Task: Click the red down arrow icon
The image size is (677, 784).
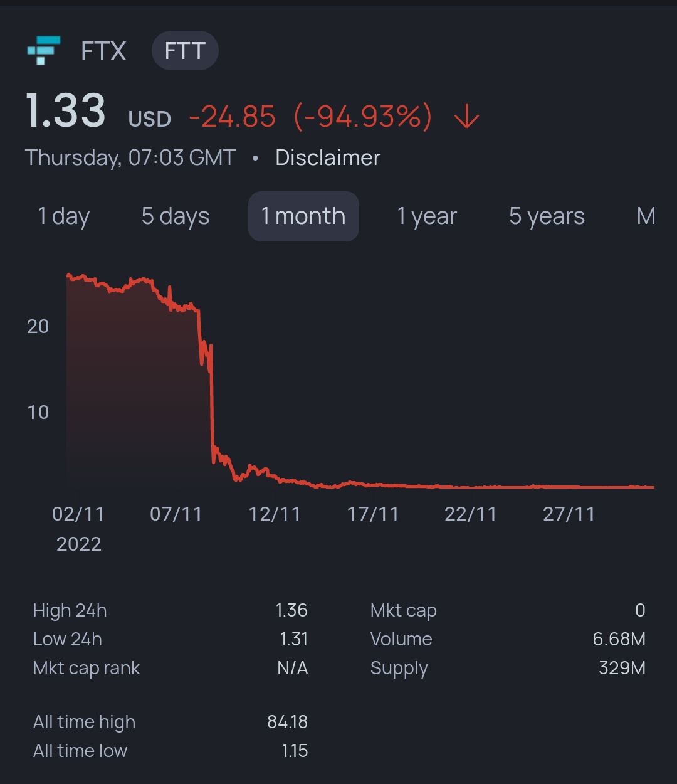Action: (466, 117)
